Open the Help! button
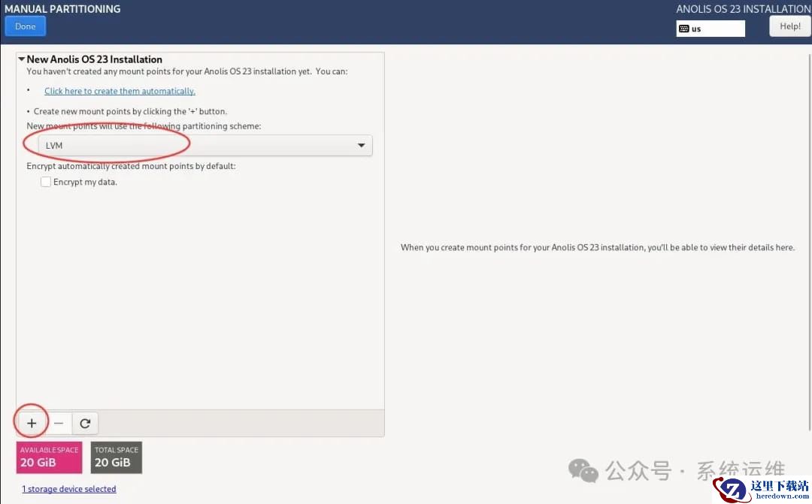 789,26
